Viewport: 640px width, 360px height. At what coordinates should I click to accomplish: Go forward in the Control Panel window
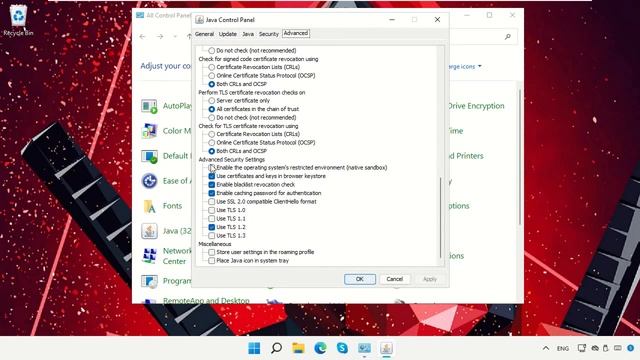pyautogui.click(x=160, y=37)
